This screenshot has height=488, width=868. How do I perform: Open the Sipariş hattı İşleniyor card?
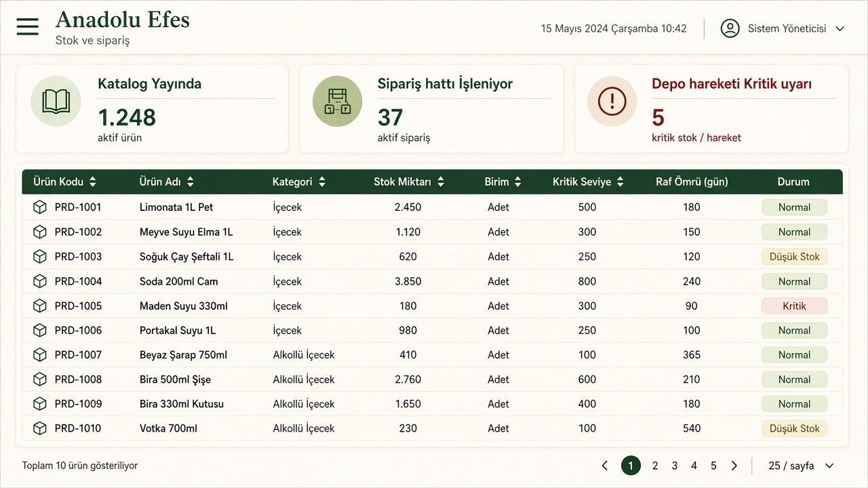point(431,108)
